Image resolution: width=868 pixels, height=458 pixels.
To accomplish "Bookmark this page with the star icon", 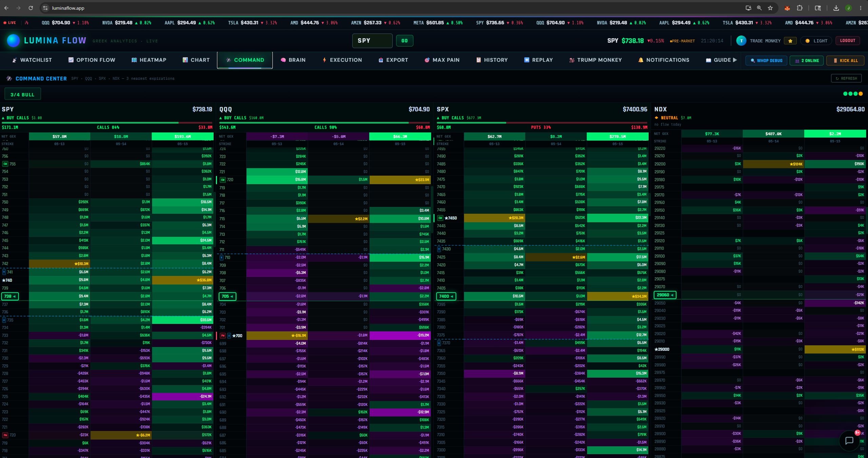I will click(x=770, y=8).
